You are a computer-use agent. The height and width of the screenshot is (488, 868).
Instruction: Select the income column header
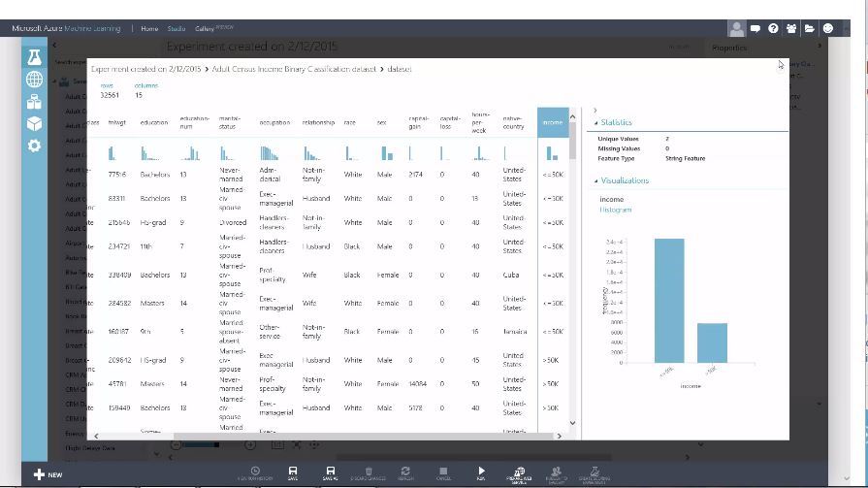point(553,122)
